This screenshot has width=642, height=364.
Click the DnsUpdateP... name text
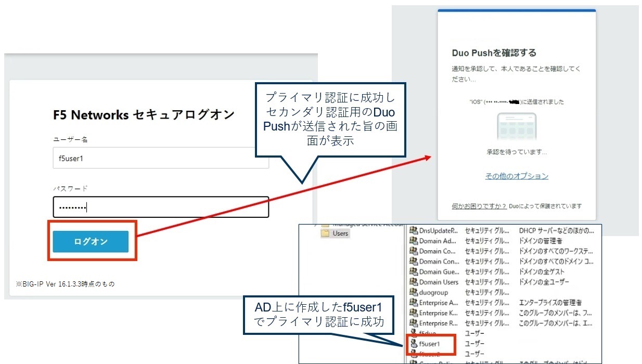coord(439,230)
